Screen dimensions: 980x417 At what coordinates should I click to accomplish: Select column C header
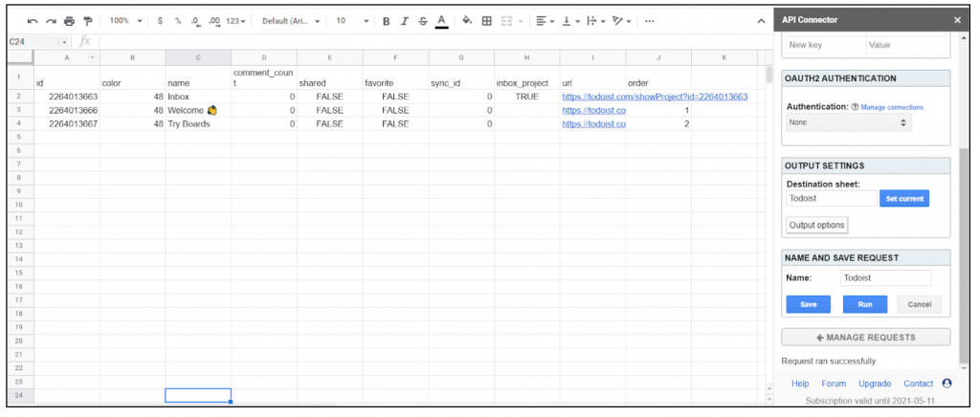pos(198,58)
